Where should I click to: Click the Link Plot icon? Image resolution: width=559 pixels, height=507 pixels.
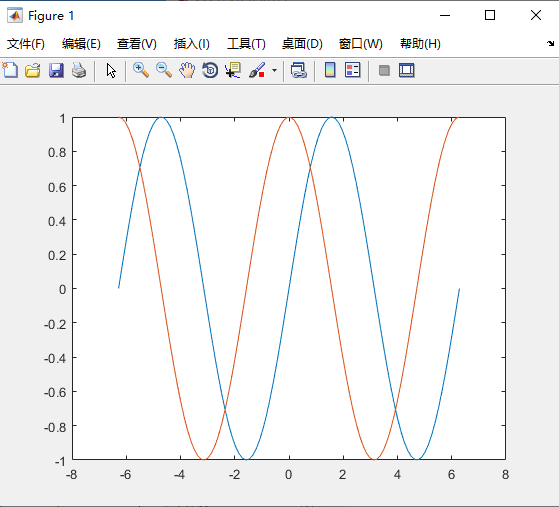pyautogui.click(x=298, y=70)
